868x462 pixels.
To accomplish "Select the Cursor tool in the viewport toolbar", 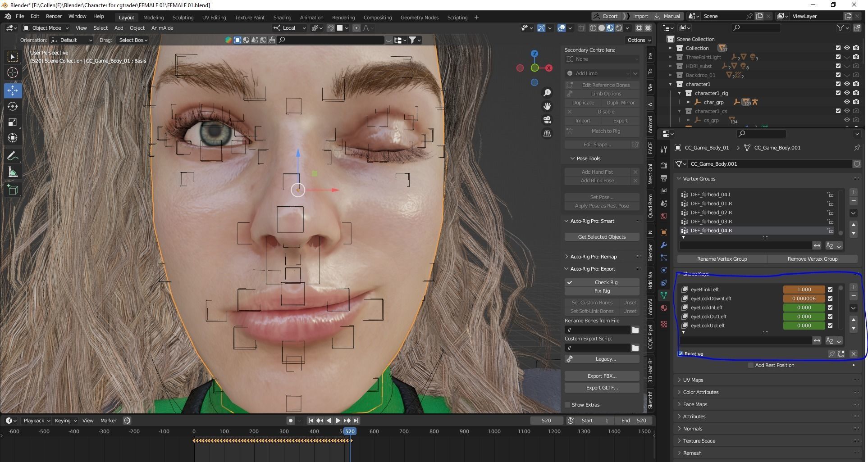I will coord(13,72).
